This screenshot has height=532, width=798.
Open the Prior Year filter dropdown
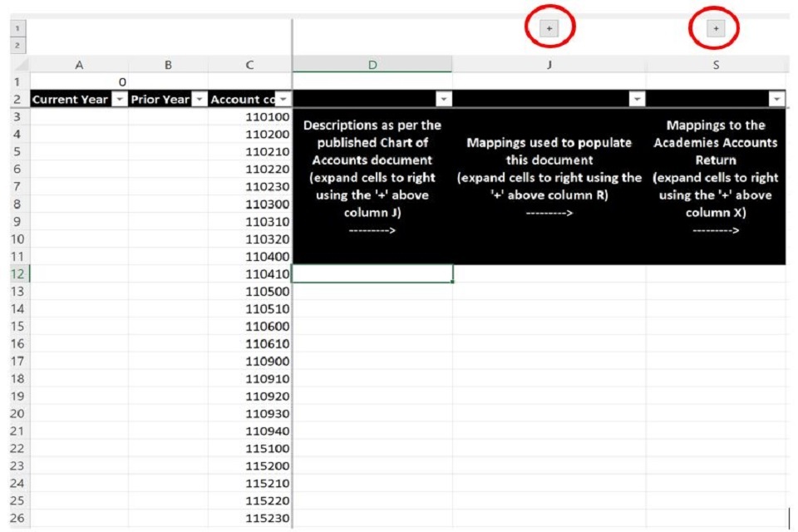point(199,100)
